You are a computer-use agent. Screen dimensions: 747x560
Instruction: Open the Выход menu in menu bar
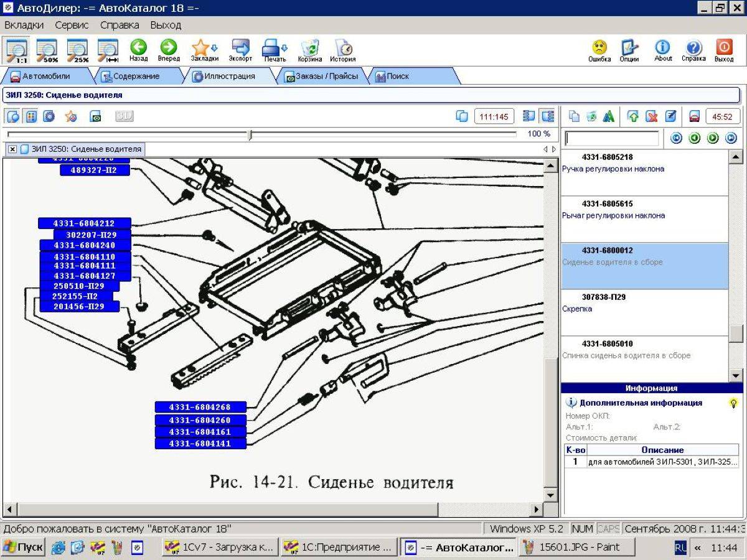[x=166, y=26]
